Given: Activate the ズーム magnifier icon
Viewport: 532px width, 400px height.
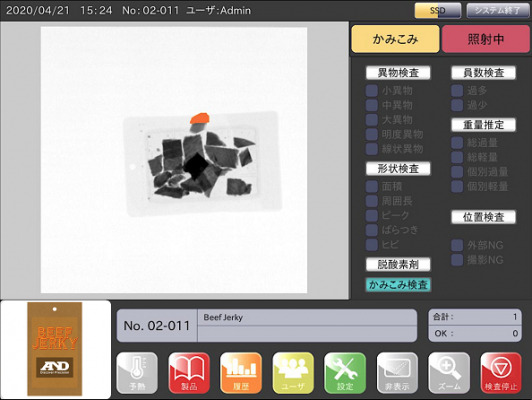Looking at the screenshot, I should 449,373.
